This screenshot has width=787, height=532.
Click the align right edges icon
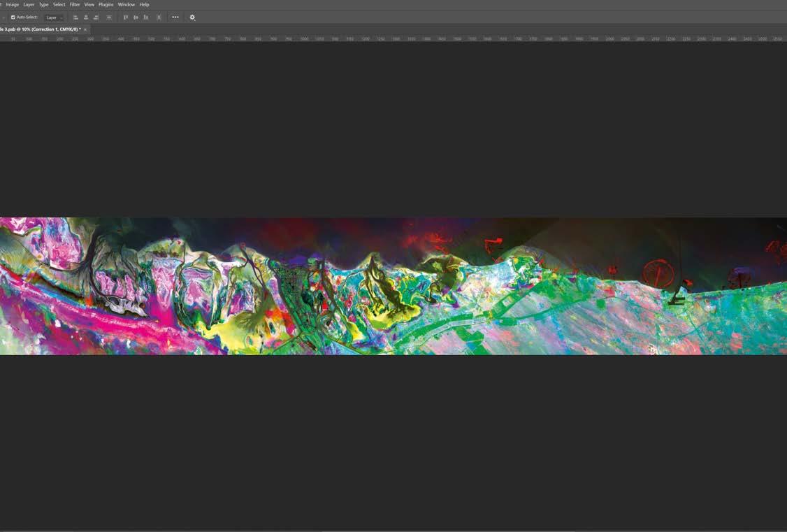click(96, 17)
